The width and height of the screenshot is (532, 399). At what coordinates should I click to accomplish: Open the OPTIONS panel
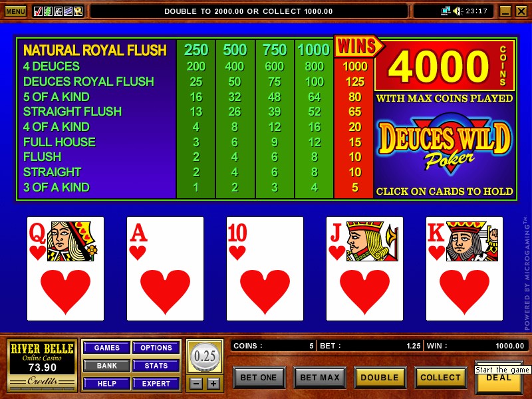(x=156, y=348)
